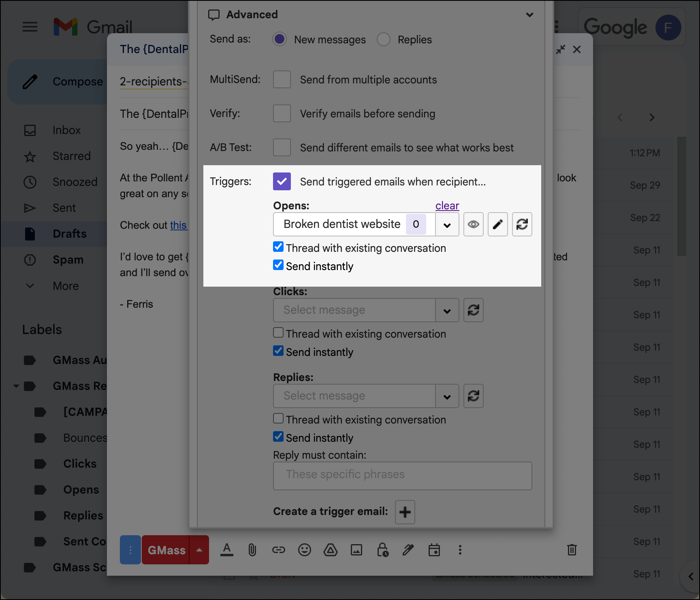
Task: Click the plus button to create trigger email
Action: (x=405, y=512)
